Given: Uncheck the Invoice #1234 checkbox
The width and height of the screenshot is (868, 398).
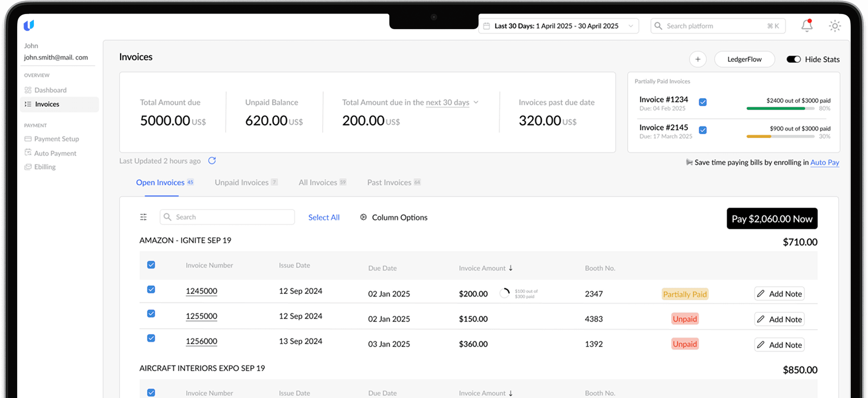Looking at the screenshot, I should 703,102.
